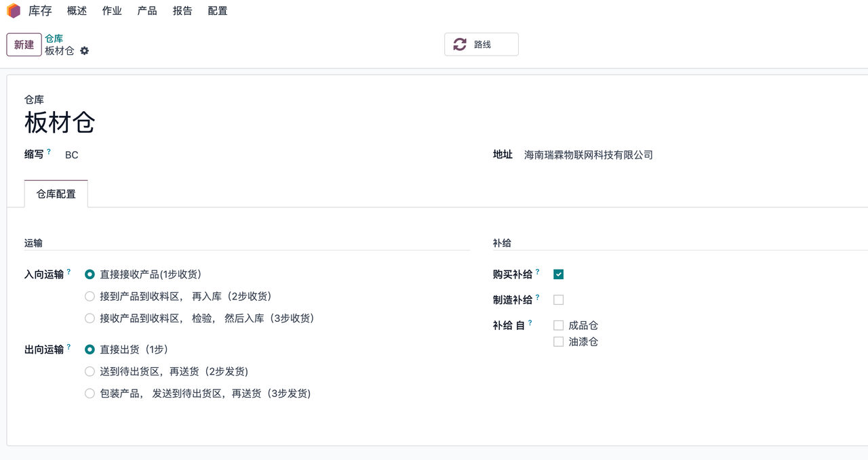Viewport: 868px width, 460px height.
Task: Select 2步发货 outbound radio option
Action: tap(90, 371)
